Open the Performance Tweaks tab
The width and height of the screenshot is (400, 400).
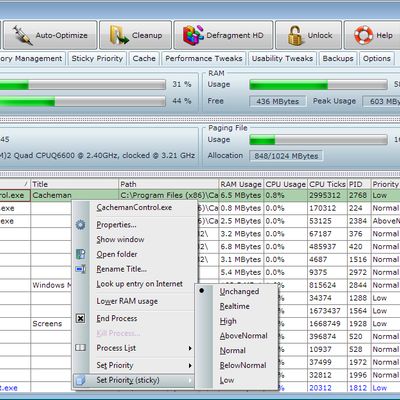click(204, 59)
